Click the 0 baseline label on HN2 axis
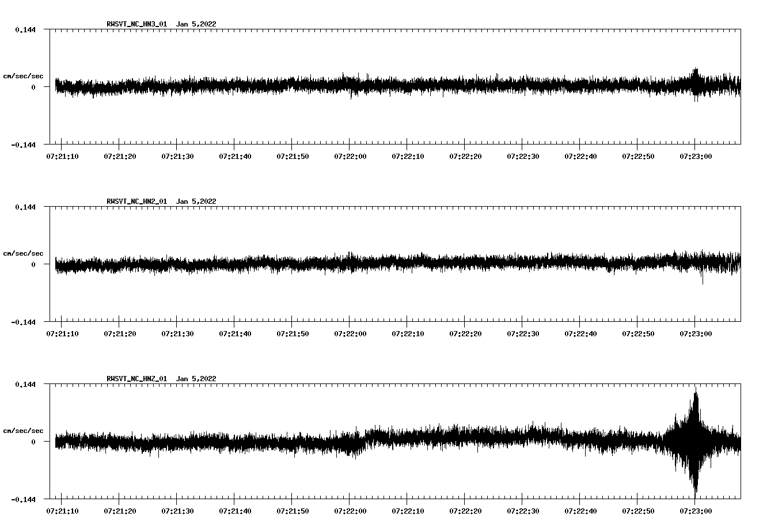The height and width of the screenshot is (532, 782). point(33,264)
